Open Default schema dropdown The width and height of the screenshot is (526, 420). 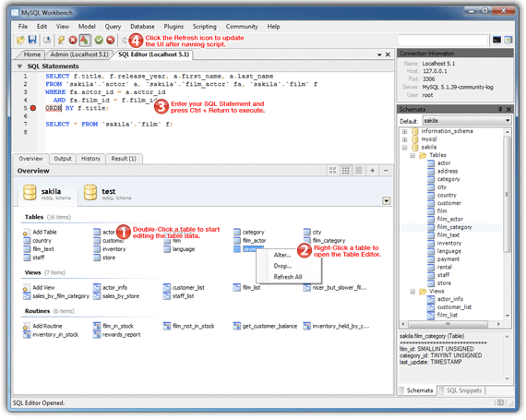[508, 120]
